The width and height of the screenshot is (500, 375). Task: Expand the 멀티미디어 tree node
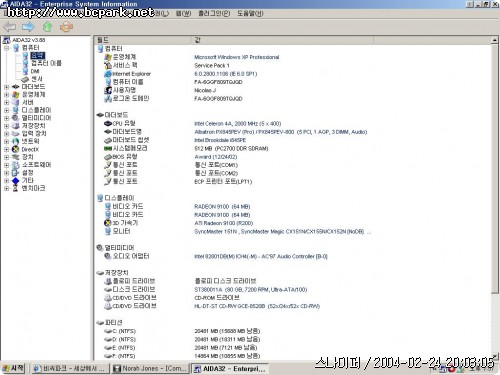tap(6, 118)
